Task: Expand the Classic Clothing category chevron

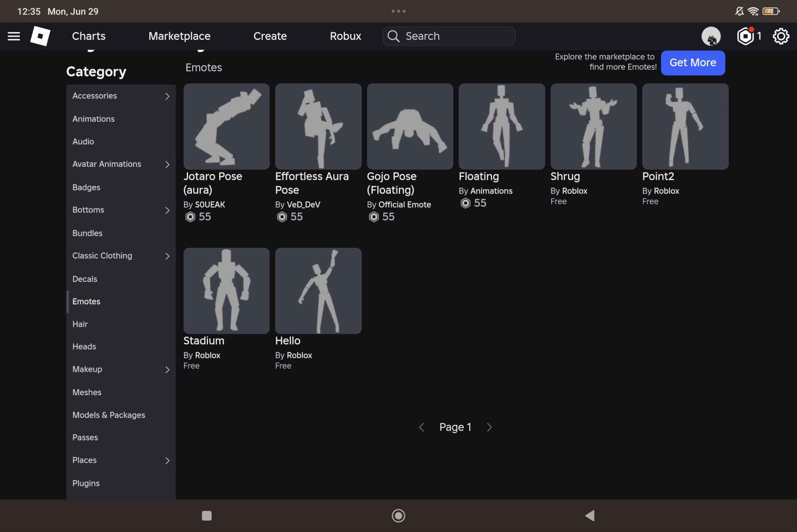Action: point(167,256)
